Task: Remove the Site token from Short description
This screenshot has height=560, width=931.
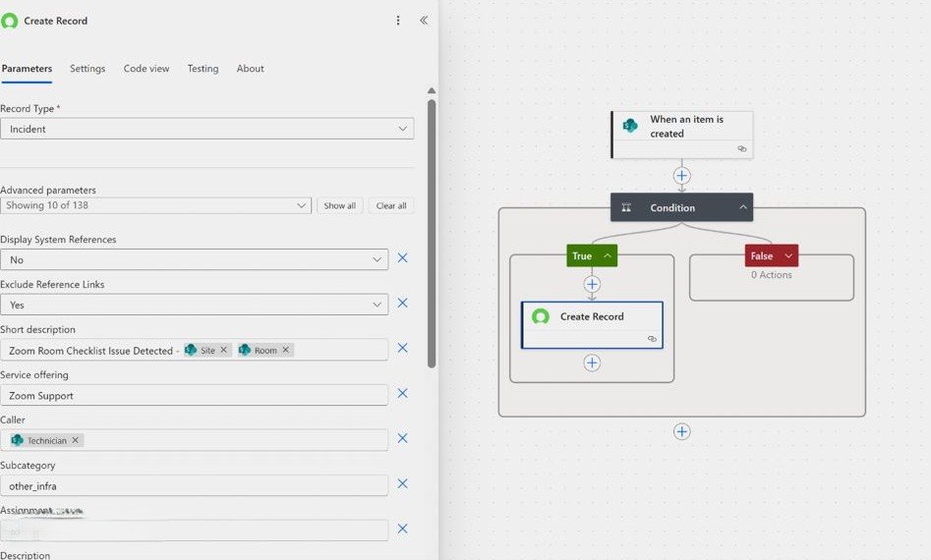Action: (224, 350)
